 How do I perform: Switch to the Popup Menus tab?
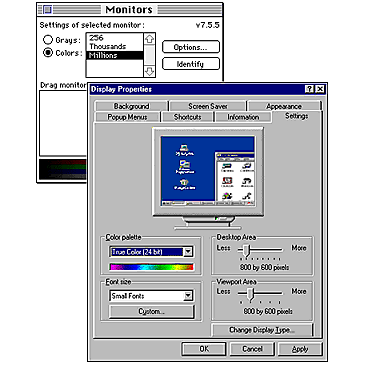click(x=127, y=117)
